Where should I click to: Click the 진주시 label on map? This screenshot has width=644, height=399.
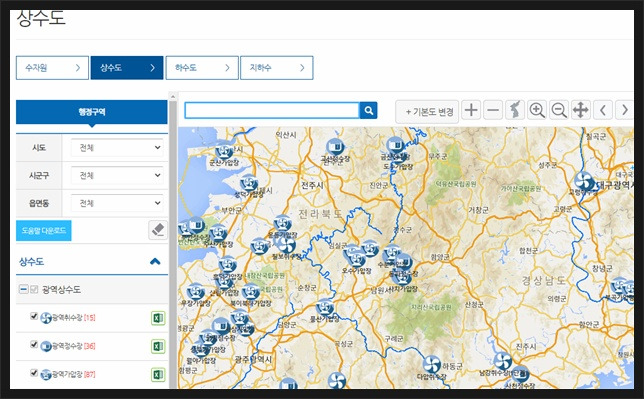[526, 346]
